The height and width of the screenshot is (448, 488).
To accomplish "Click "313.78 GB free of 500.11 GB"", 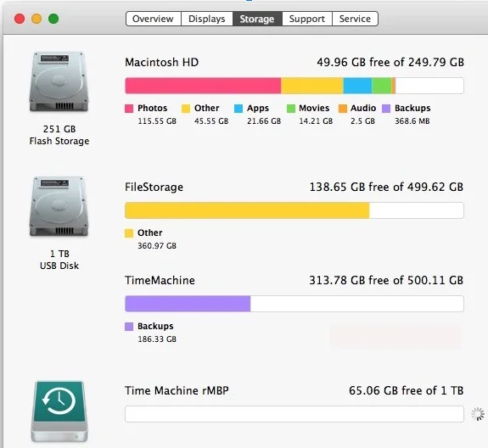I will (386, 280).
